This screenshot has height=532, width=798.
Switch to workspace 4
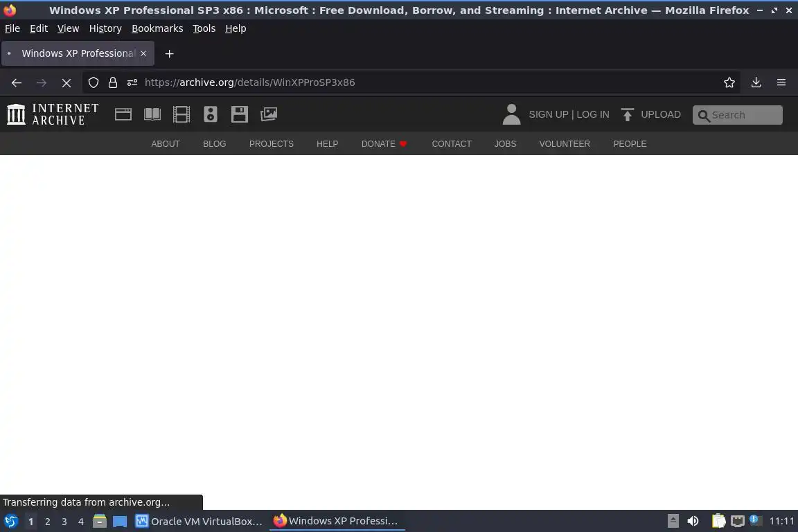[x=81, y=522]
